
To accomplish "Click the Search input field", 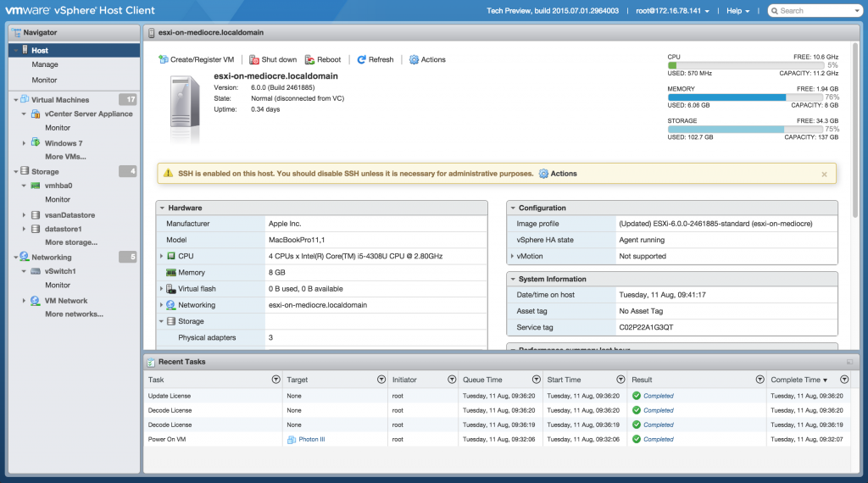I will [815, 11].
